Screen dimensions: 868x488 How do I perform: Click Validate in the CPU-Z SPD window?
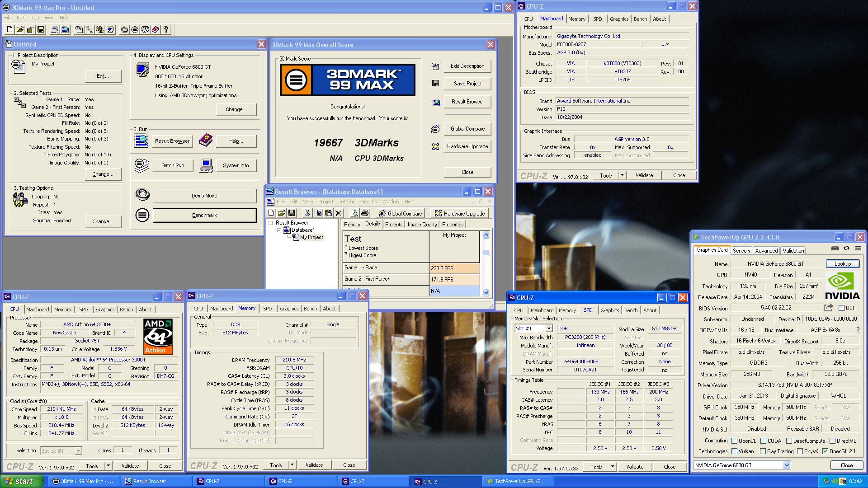(635, 467)
